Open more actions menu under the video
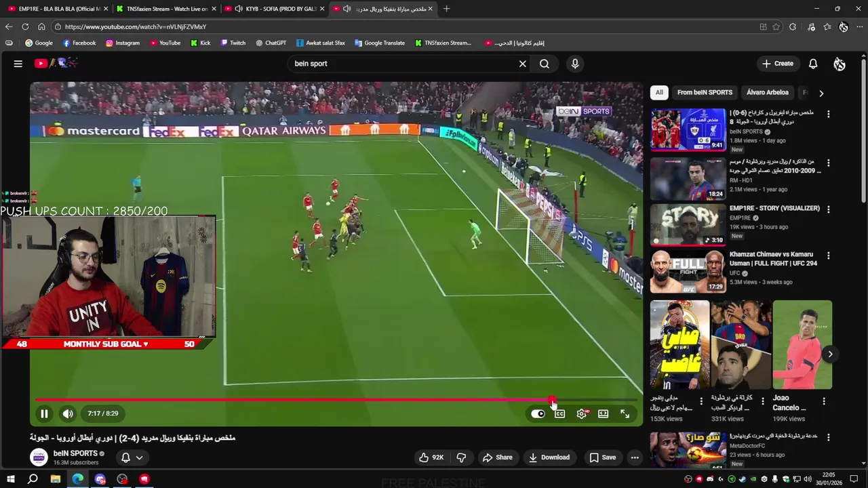Screen dimensions: 868x488 click(635, 457)
